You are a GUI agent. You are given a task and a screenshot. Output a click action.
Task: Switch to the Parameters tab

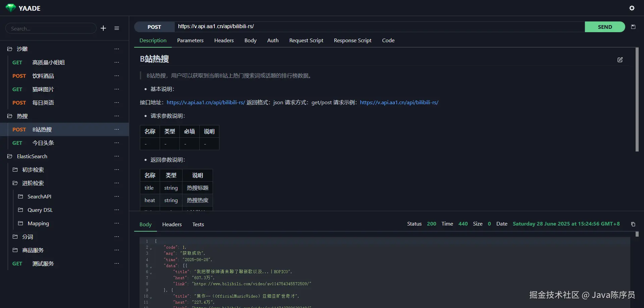click(x=190, y=40)
